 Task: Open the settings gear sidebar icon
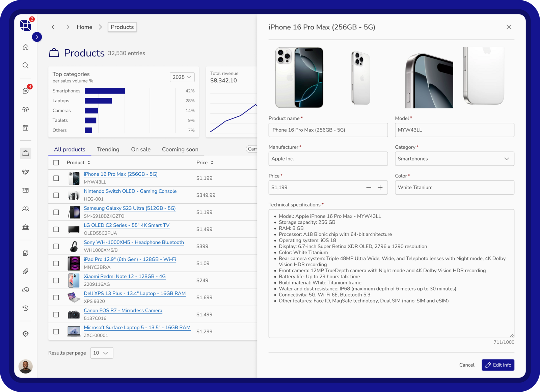click(x=26, y=334)
